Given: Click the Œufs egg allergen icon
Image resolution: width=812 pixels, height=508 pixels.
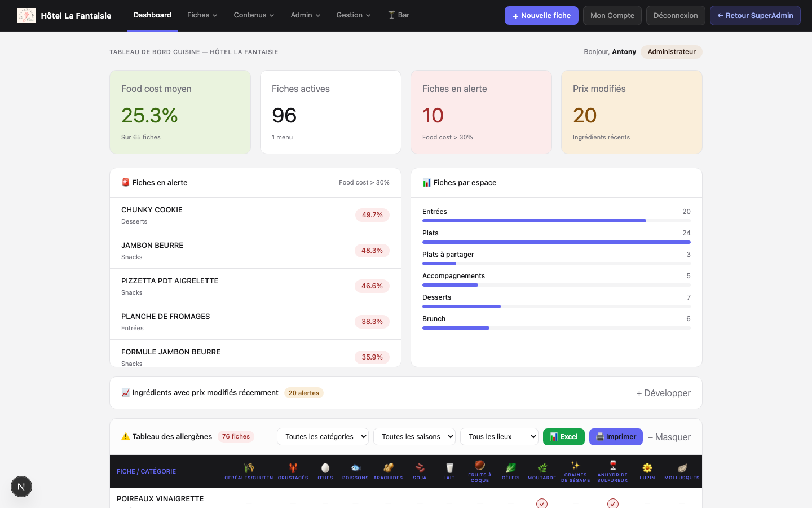Looking at the screenshot, I should pyautogui.click(x=325, y=467).
